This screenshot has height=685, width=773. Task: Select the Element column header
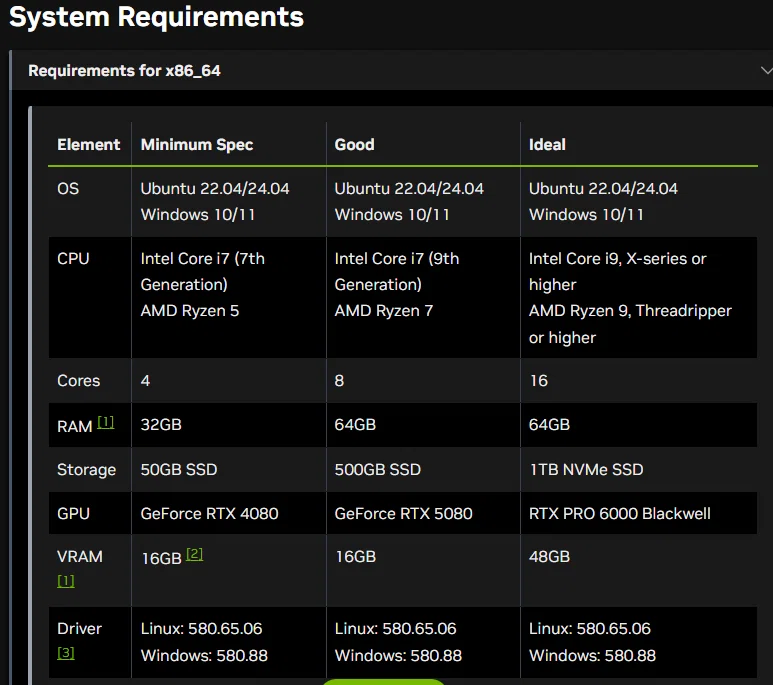point(89,144)
